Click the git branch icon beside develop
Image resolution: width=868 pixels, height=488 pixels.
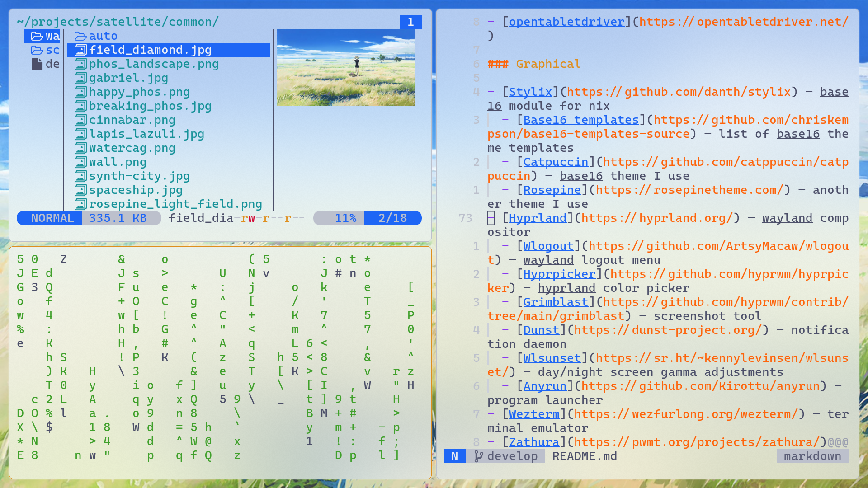tap(478, 456)
